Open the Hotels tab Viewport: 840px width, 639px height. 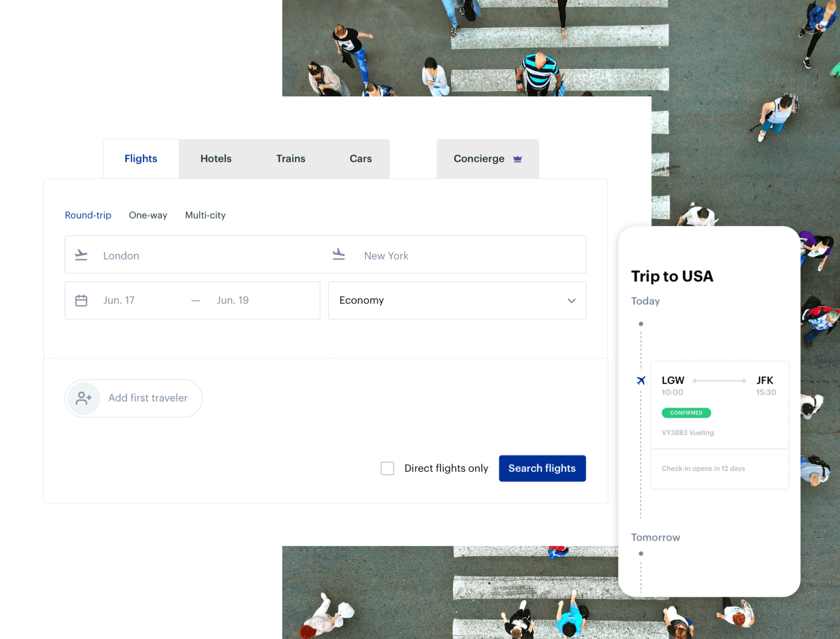pyautogui.click(x=216, y=159)
